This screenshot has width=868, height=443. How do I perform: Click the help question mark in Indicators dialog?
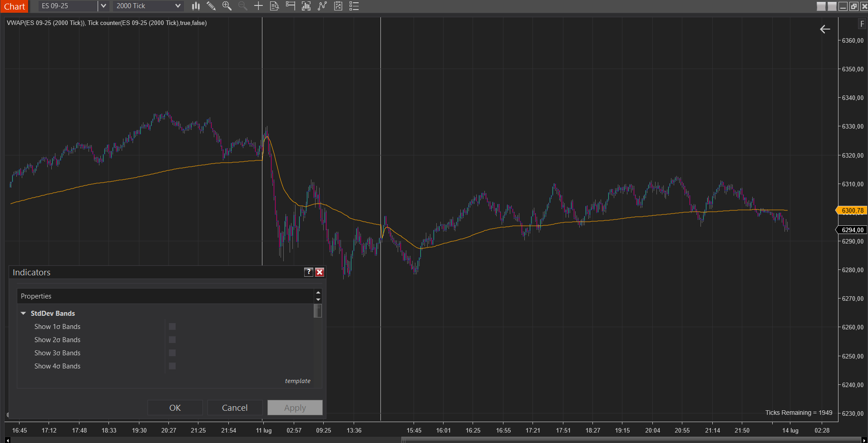309,272
